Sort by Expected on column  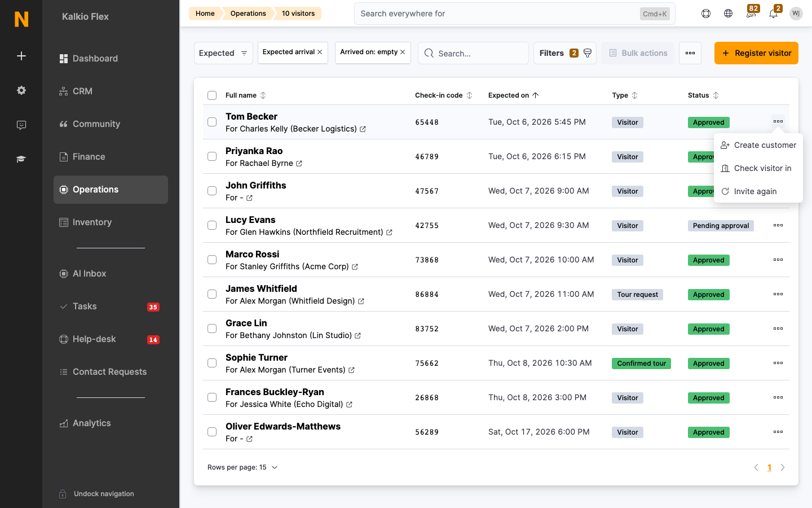coord(514,95)
